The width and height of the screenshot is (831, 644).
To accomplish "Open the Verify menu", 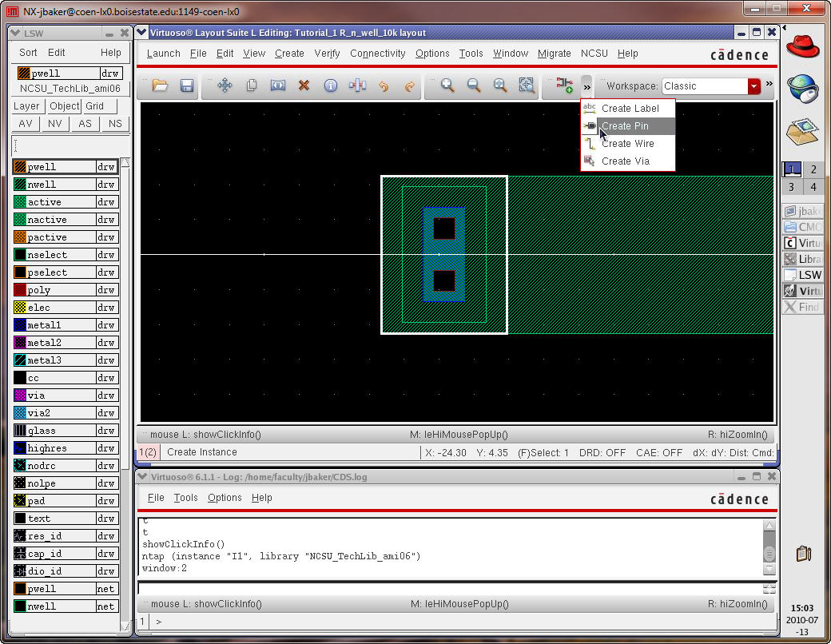I will (327, 54).
